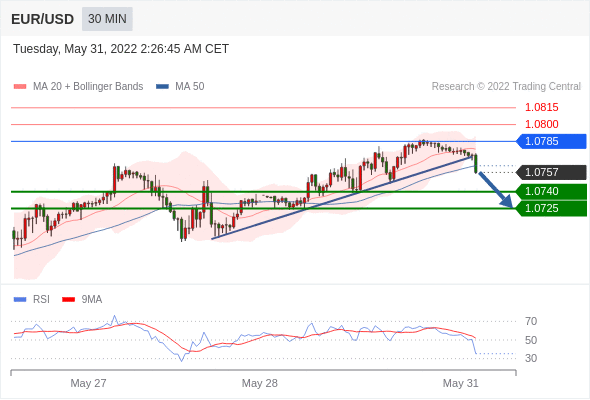The image size is (590, 400).
Task: Click the blue MA 50 legend swatch
Action: 163,87
